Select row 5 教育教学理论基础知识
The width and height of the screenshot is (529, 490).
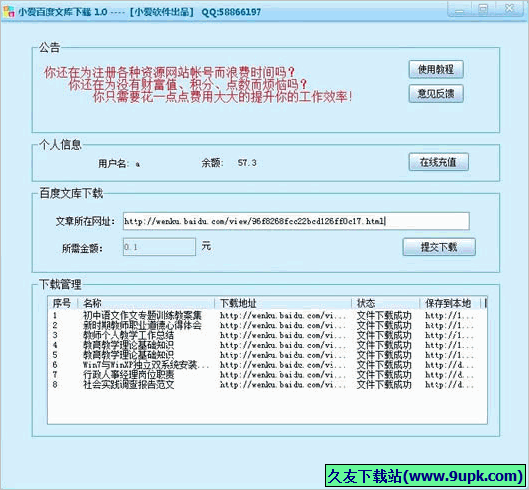(267, 355)
